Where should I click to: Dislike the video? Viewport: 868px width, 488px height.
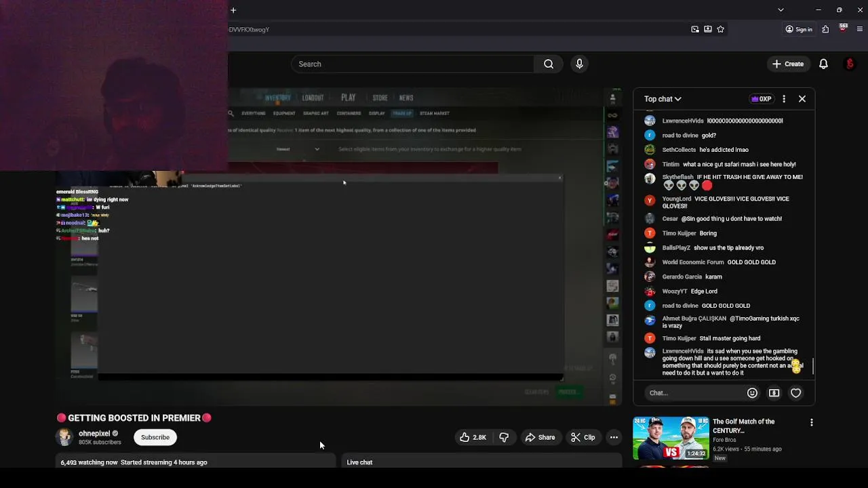click(504, 437)
